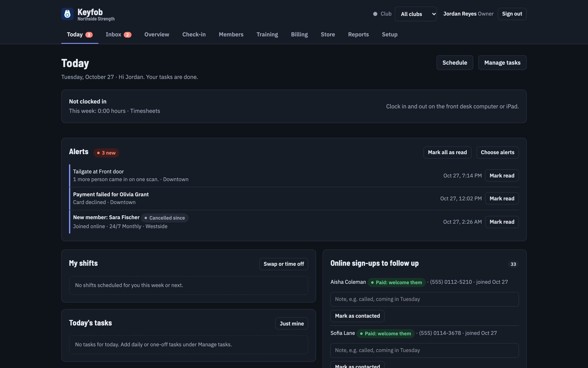This screenshot has width=588, height=368.
Task: Click the Club status dot indicator
Action: (375, 14)
